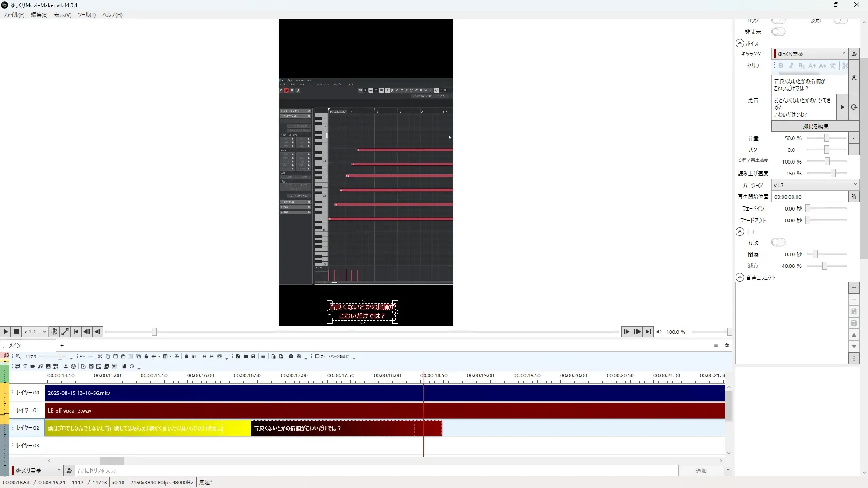Open the ファイル(F) menu
868x488 pixels.
pos(14,15)
